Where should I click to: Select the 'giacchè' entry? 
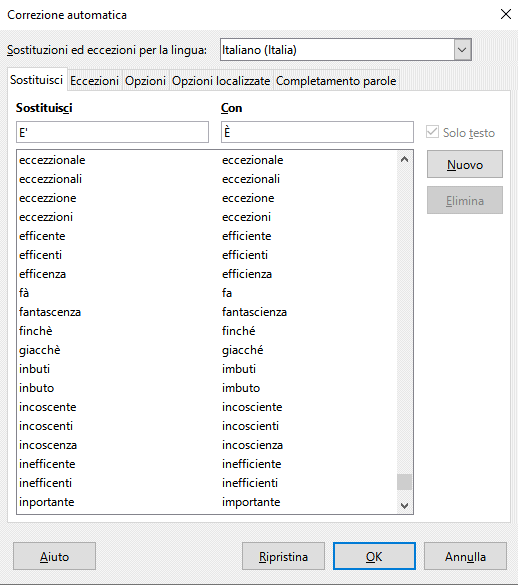(x=207, y=350)
